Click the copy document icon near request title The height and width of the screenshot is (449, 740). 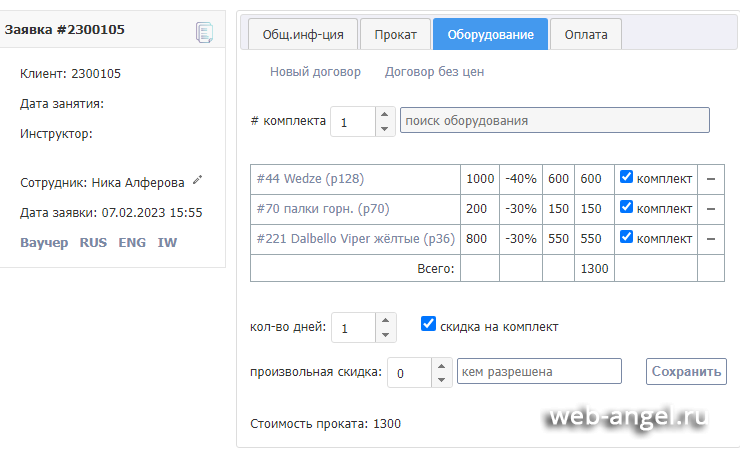pyautogui.click(x=204, y=32)
